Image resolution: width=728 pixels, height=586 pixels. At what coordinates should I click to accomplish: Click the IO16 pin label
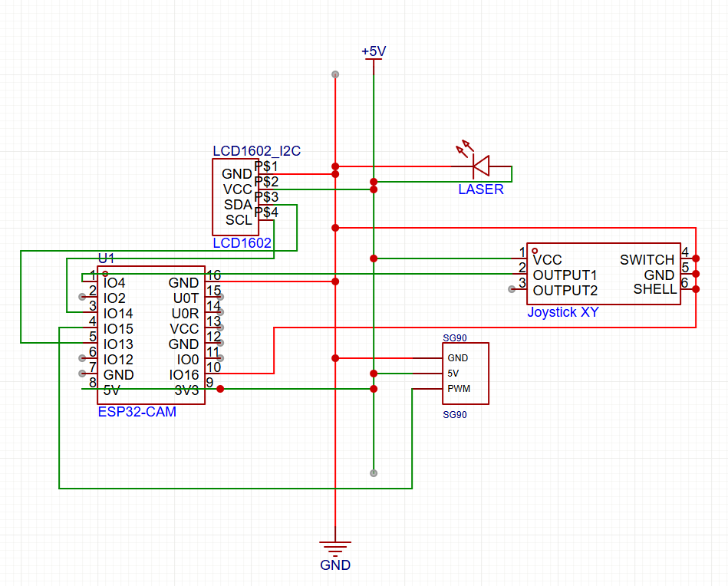184,375
